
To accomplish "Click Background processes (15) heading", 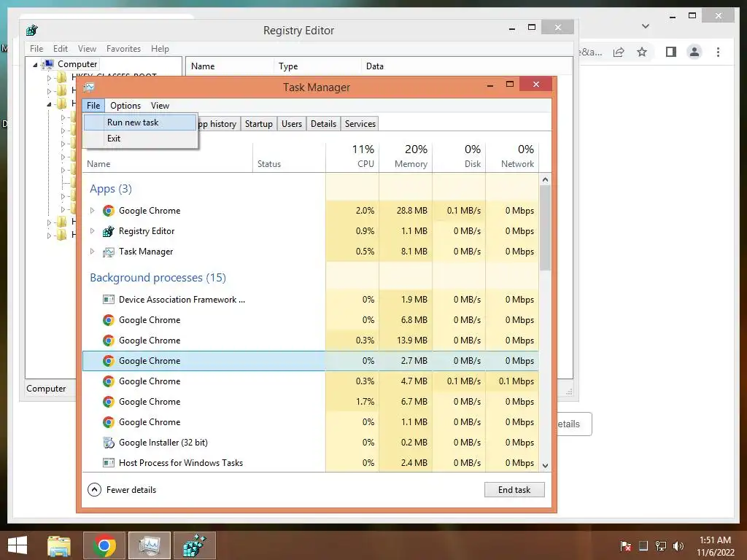I will pyautogui.click(x=158, y=278).
